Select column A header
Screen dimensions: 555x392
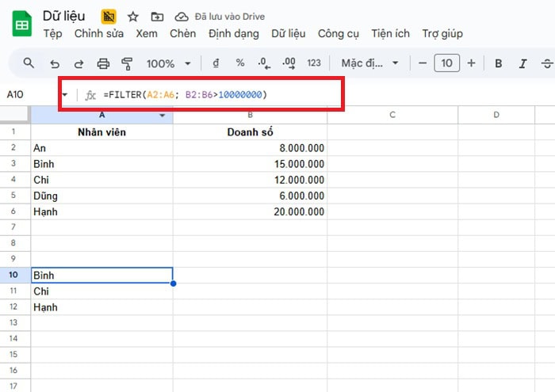tap(102, 115)
